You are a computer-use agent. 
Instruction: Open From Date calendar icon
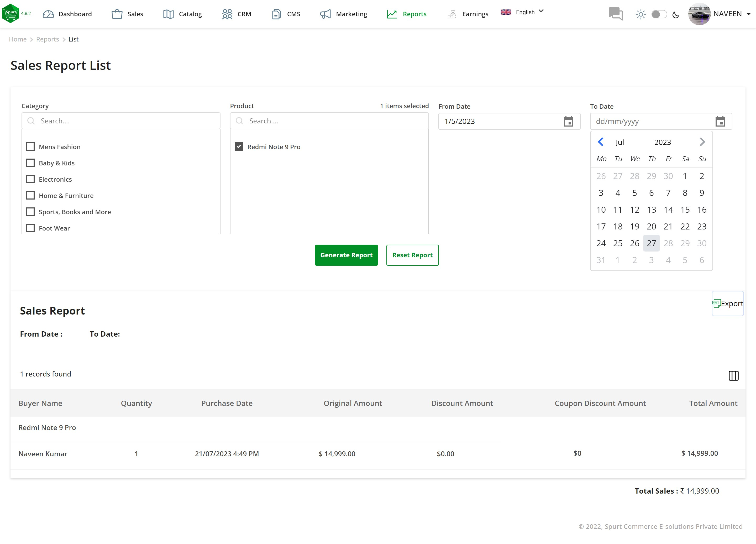pyautogui.click(x=568, y=121)
